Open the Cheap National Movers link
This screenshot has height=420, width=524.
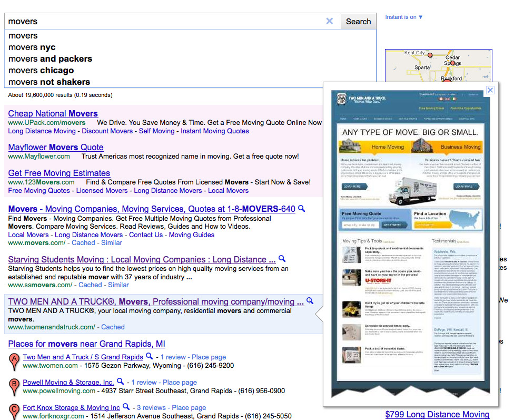point(53,113)
